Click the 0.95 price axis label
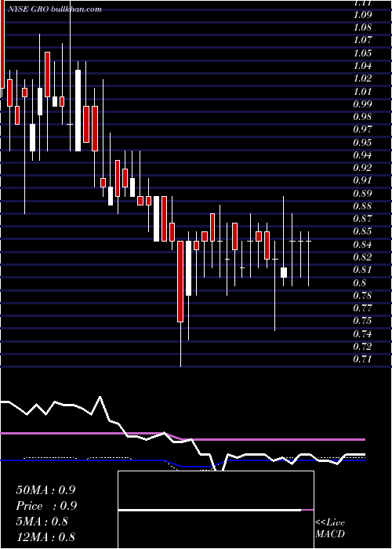392x549 pixels. pyautogui.click(x=362, y=143)
